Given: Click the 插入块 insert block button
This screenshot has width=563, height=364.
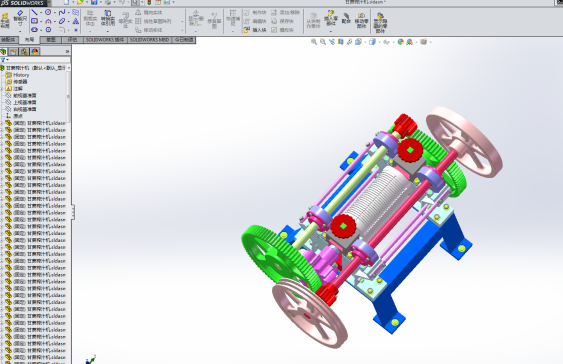Looking at the screenshot, I should tap(255, 30).
